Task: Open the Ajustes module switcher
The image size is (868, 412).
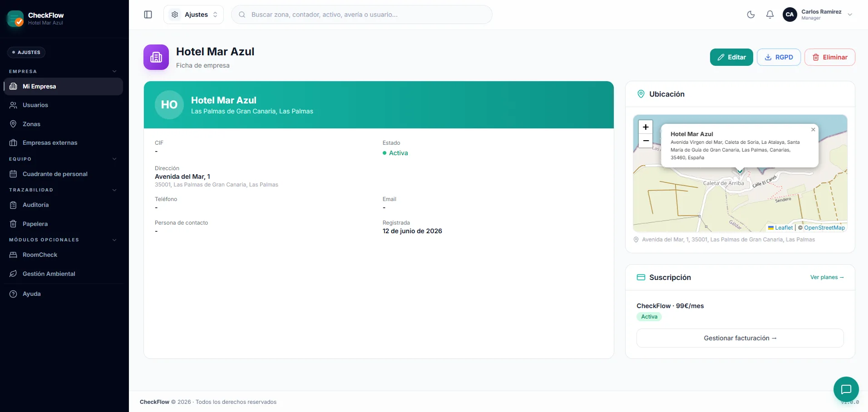Action: pos(193,15)
